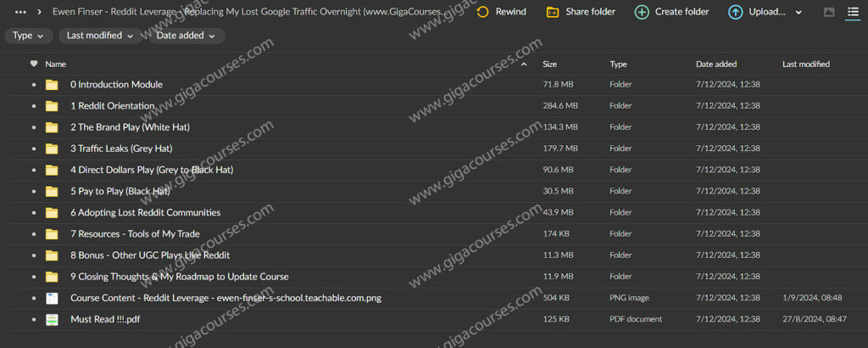This screenshot has width=868, height=348.
Task: Click the folder icon for 1 Reddit Orientation
Action: click(52, 106)
